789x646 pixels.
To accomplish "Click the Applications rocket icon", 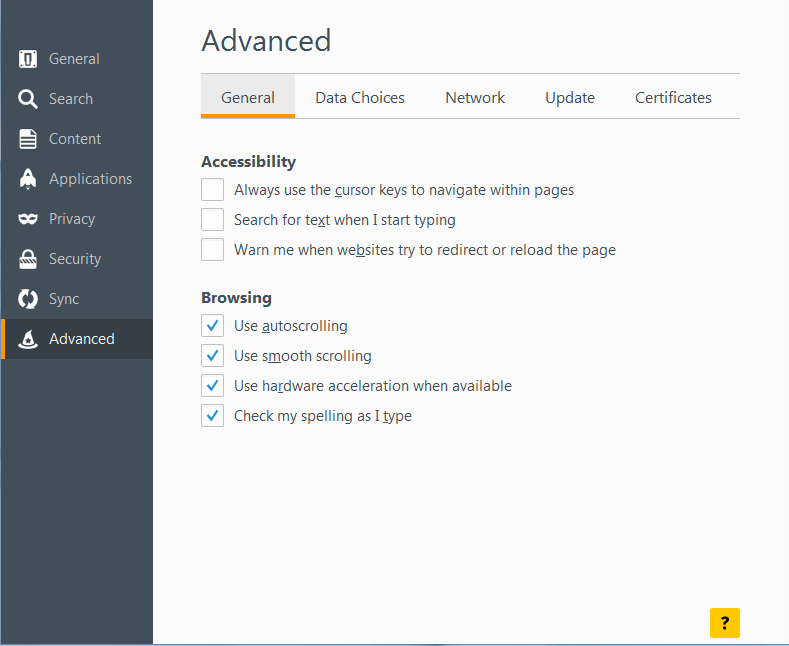I will (x=28, y=179).
